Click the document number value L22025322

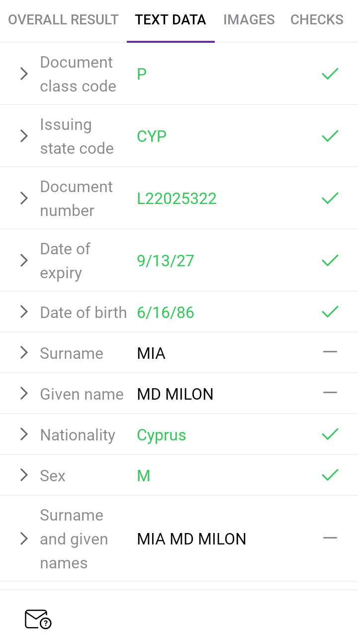point(177,199)
